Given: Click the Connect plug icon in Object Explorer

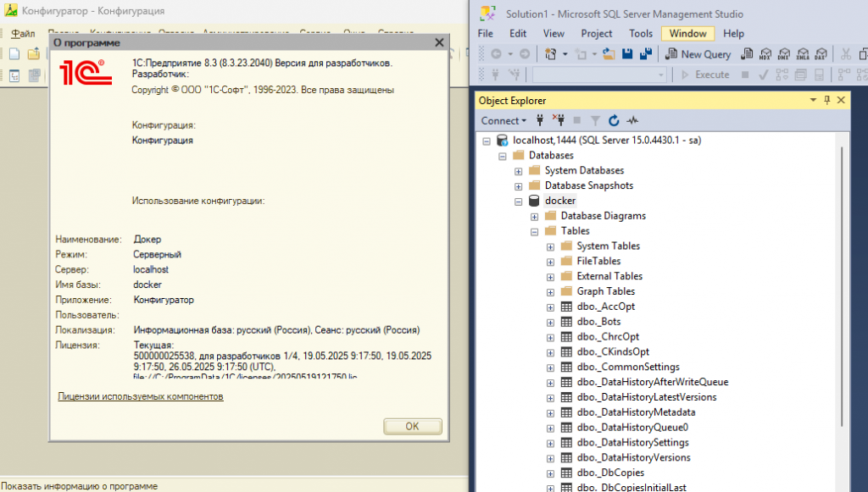Looking at the screenshot, I should click(540, 120).
